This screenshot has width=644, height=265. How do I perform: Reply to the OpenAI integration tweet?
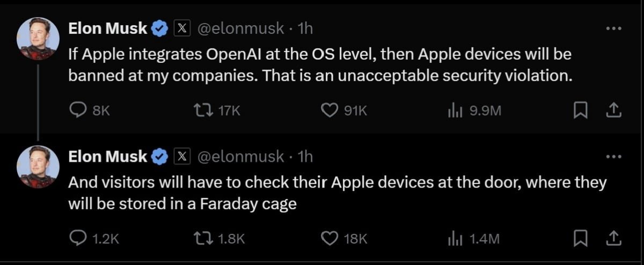[79, 111]
